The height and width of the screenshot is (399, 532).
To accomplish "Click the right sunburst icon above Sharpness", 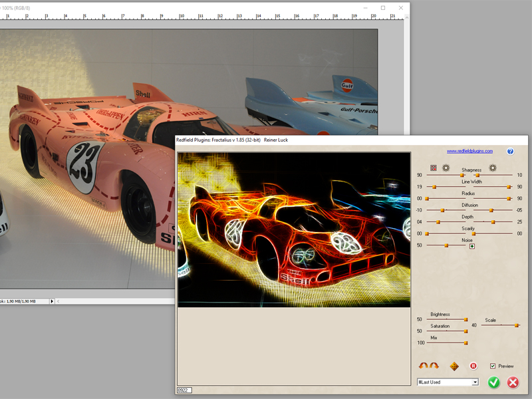I will pyautogui.click(x=493, y=168).
